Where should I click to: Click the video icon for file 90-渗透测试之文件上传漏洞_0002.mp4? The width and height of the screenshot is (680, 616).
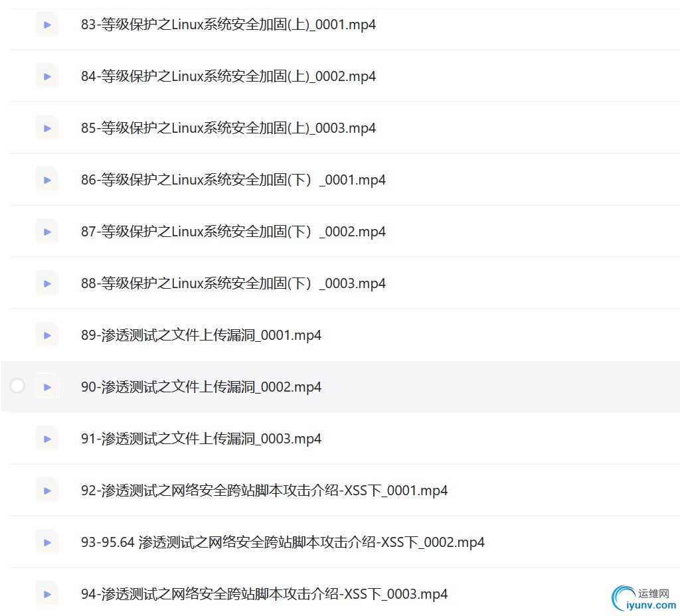coord(47,387)
